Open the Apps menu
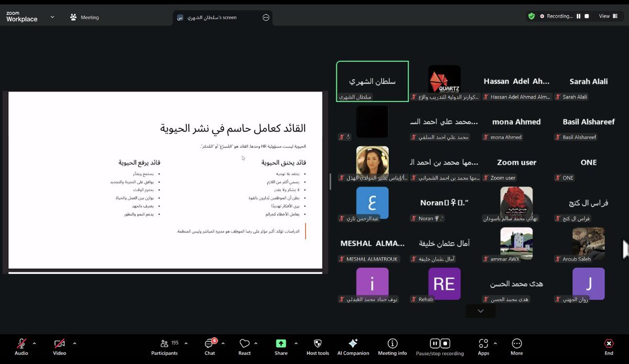The image size is (629, 364). click(483, 347)
